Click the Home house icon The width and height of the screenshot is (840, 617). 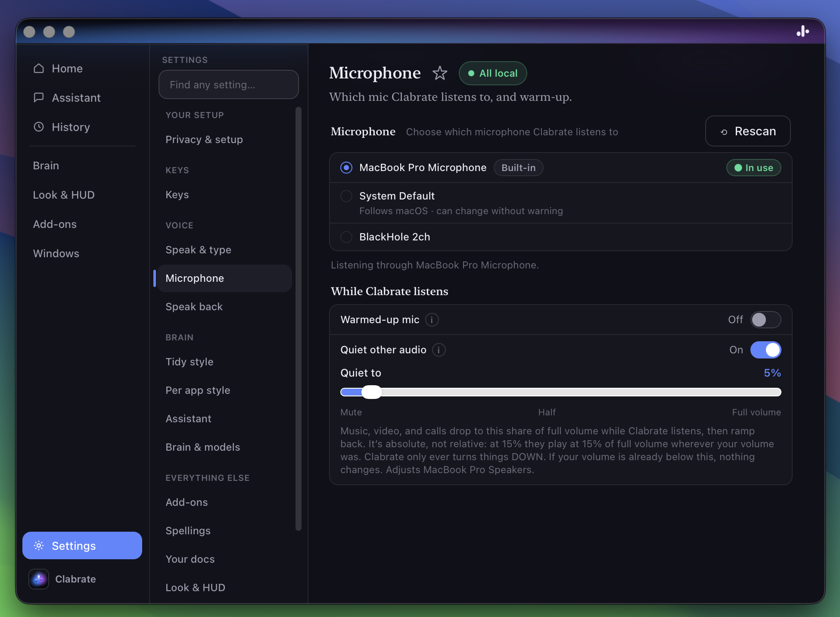pos(39,69)
